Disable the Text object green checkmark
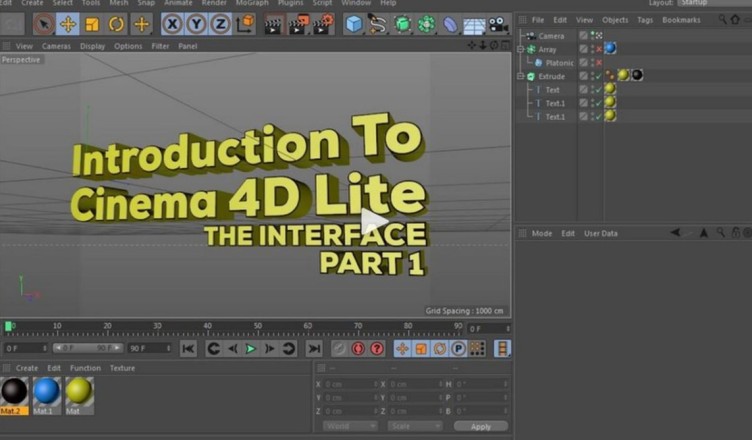 click(x=599, y=89)
